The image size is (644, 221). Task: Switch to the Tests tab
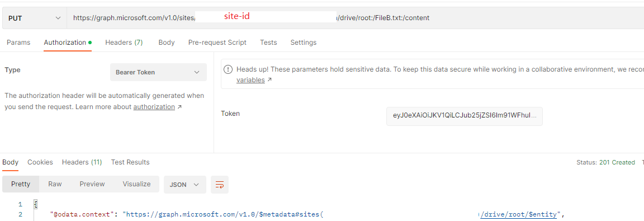coord(268,43)
